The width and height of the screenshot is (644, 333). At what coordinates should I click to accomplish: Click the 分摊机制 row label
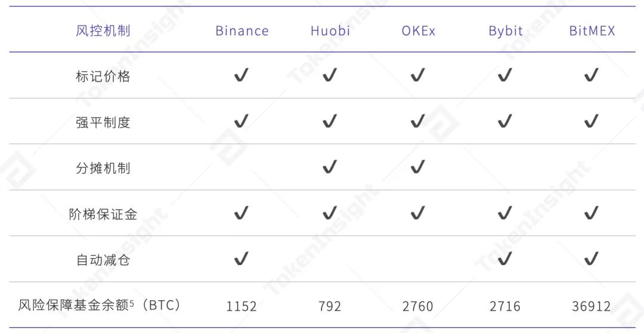click(x=103, y=168)
